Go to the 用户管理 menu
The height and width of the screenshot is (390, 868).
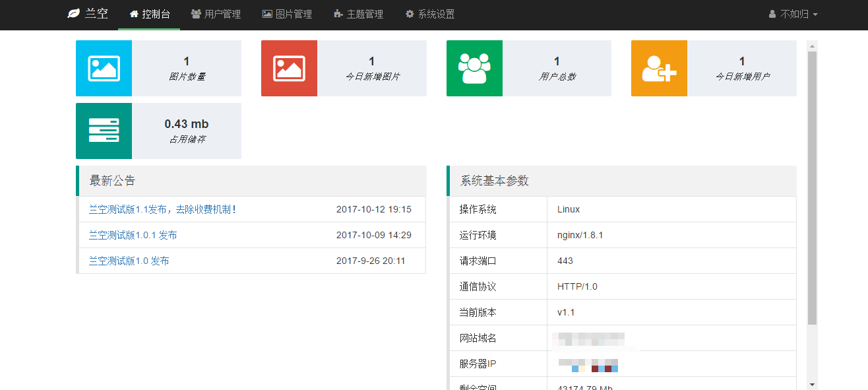(216, 14)
